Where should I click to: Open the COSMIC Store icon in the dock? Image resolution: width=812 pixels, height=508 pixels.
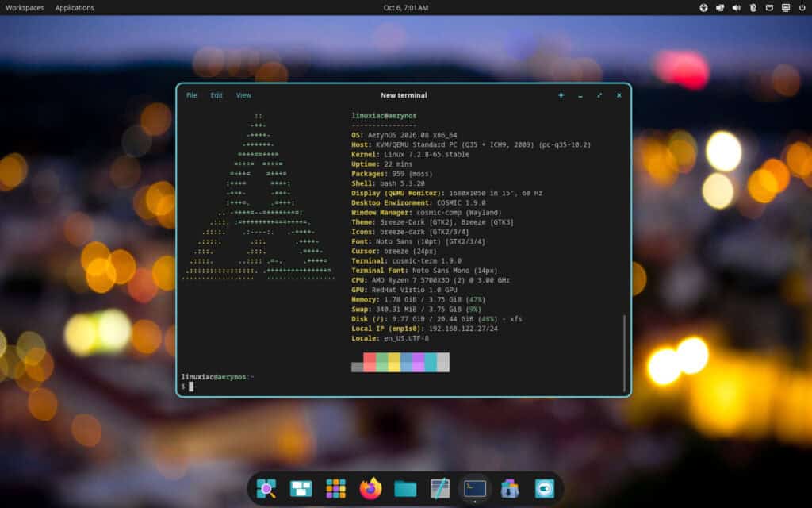click(510, 488)
